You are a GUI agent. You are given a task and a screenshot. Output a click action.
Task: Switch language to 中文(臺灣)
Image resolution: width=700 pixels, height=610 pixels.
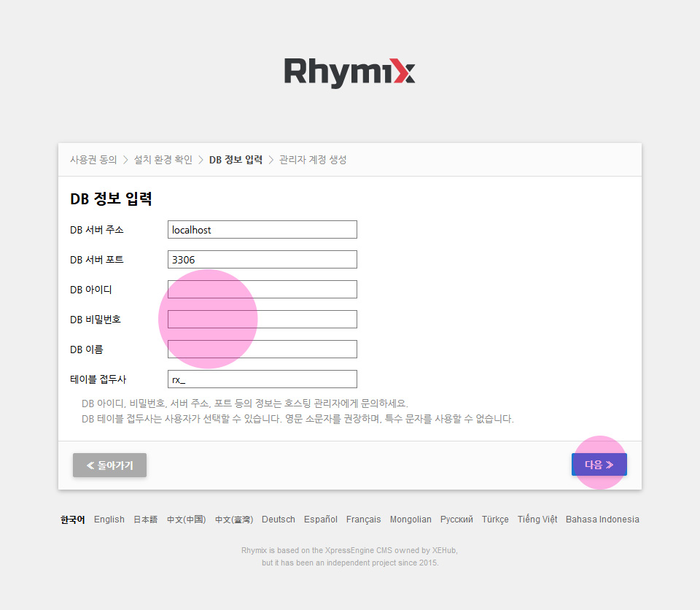tap(234, 520)
